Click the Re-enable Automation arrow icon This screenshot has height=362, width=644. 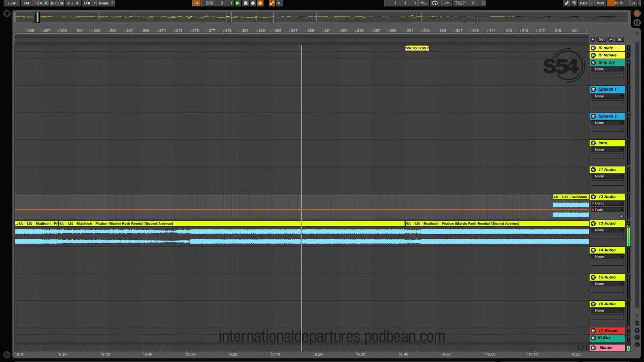pyautogui.click(x=279, y=3)
